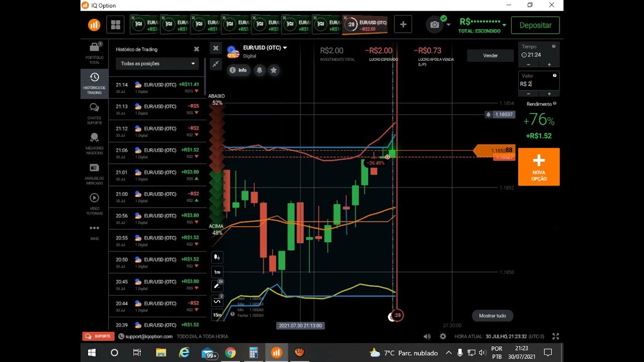Close the Histórico de Trading panel
644x362 pixels.
197,49
